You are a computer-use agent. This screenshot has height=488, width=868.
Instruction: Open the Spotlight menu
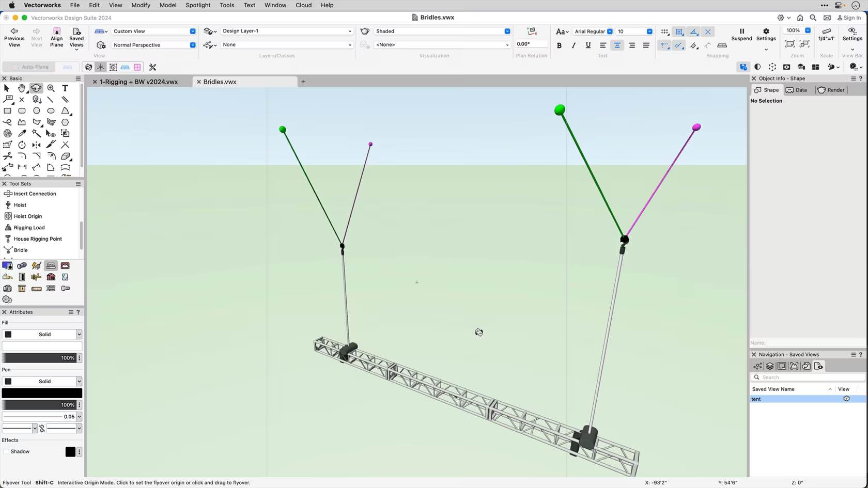[x=198, y=5]
